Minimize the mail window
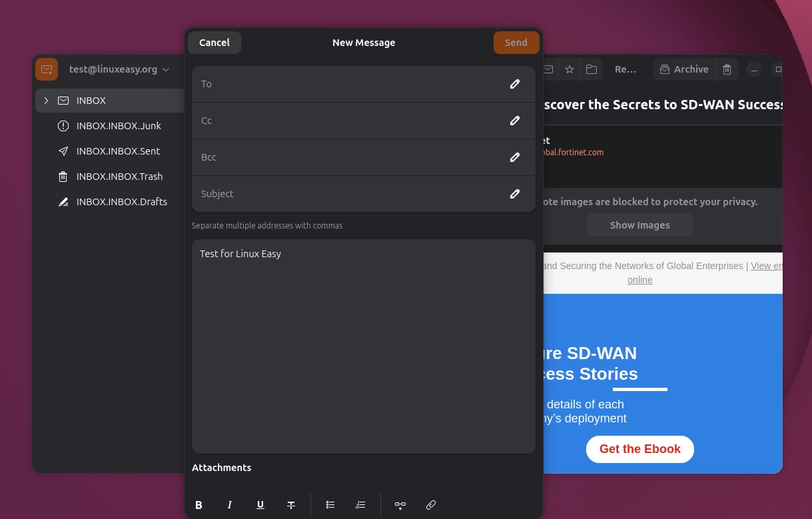The height and width of the screenshot is (519, 812). pyautogui.click(x=754, y=69)
